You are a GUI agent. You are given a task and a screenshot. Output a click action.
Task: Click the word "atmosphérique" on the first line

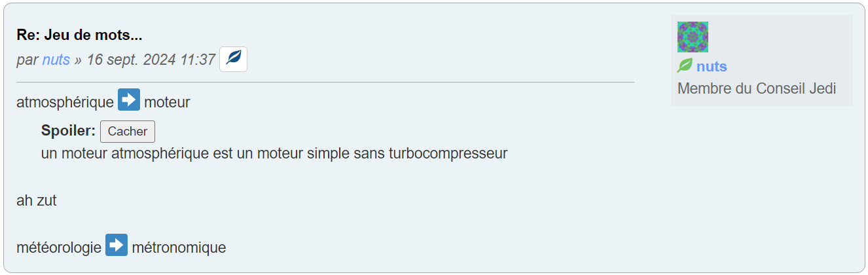[x=65, y=103]
